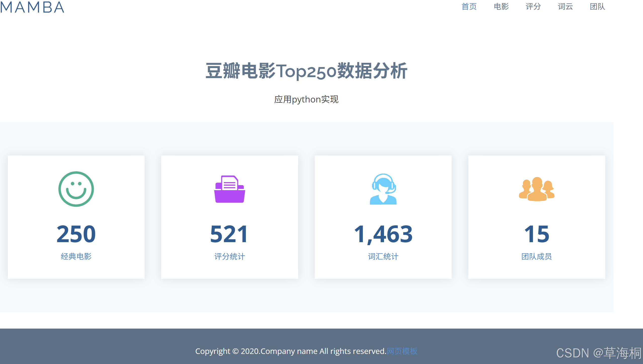
Task: Open the 评分统计 link
Action: pyautogui.click(x=230, y=256)
